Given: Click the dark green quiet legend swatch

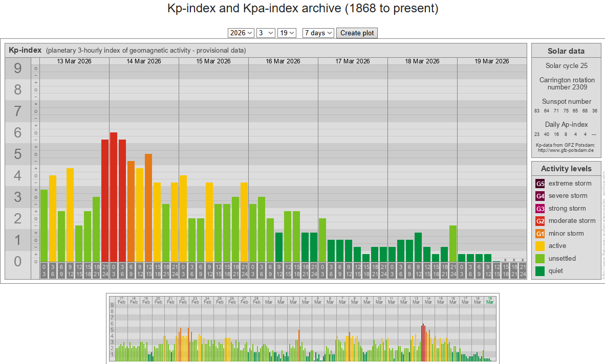Looking at the screenshot, I should 540,271.
